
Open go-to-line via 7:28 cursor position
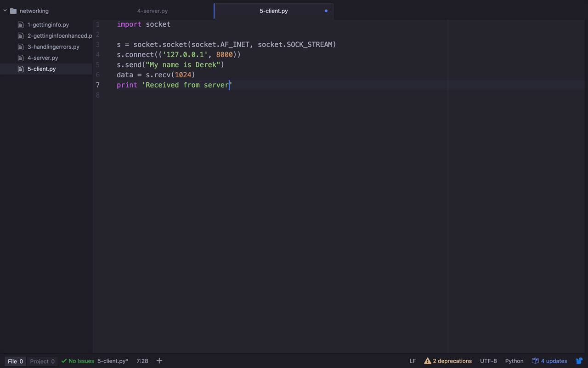142,361
